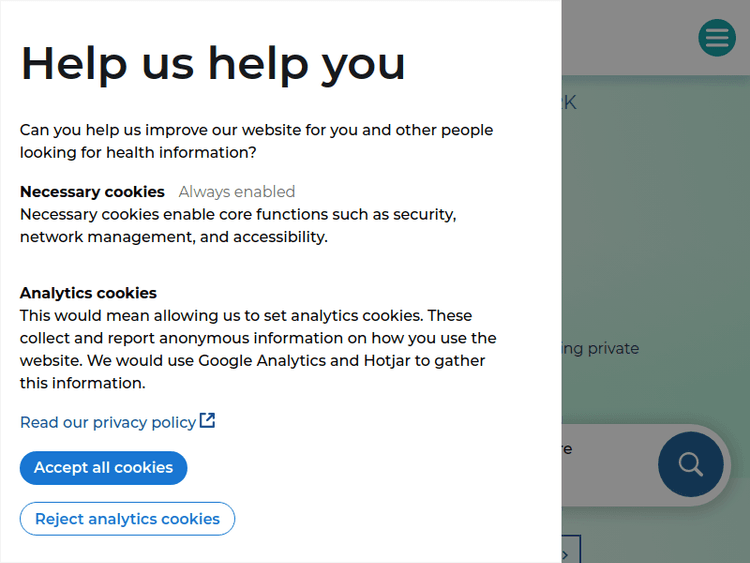Click the 'Help us help you' heading
This screenshot has width=750, height=563.
tap(213, 63)
